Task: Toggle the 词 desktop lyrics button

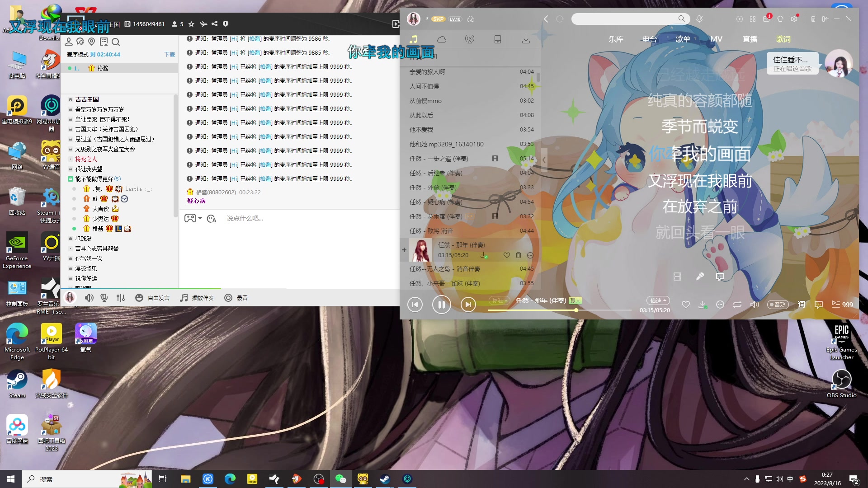Action: pyautogui.click(x=801, y=305)
